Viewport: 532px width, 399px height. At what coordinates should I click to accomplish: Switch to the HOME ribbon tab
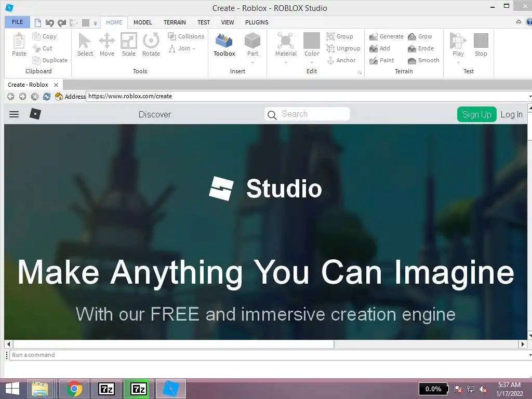[114, 22]
